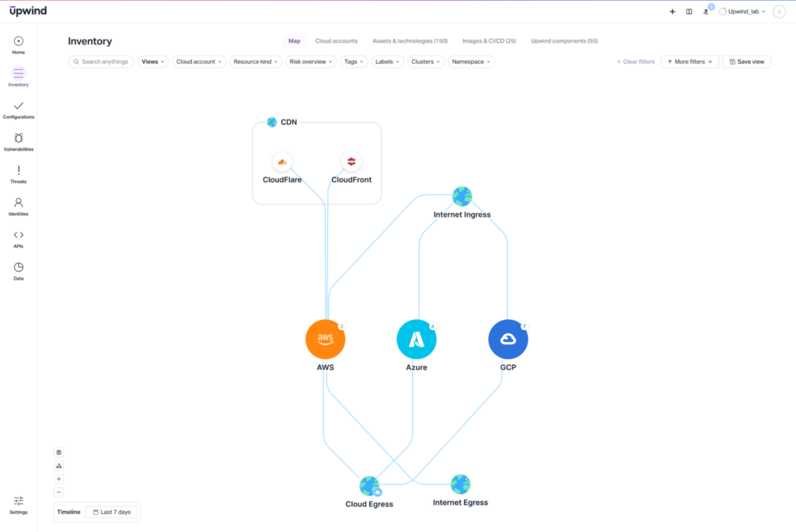The image size is (796, 532).
Task: Click the plus icon in top bar
Action: [672, 11]
